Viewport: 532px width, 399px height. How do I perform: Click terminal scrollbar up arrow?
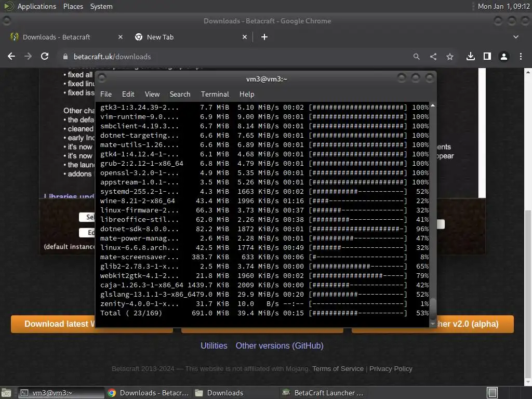(433, 106)
